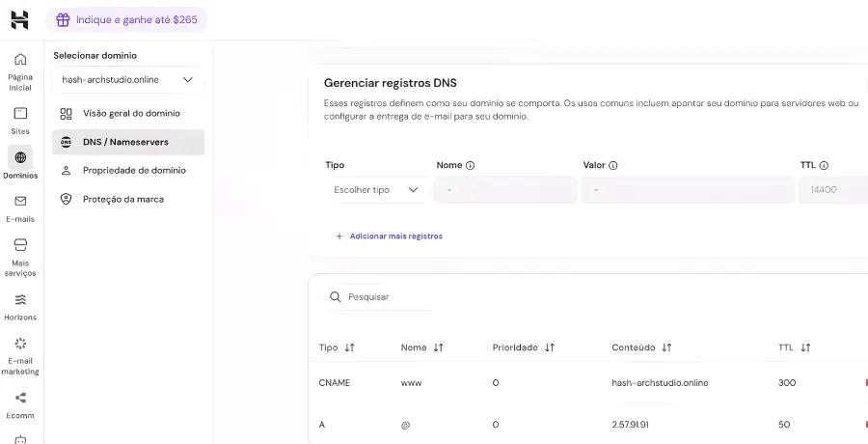
Task: Click the 300 TTL value
Action: [x=787, y=383]
